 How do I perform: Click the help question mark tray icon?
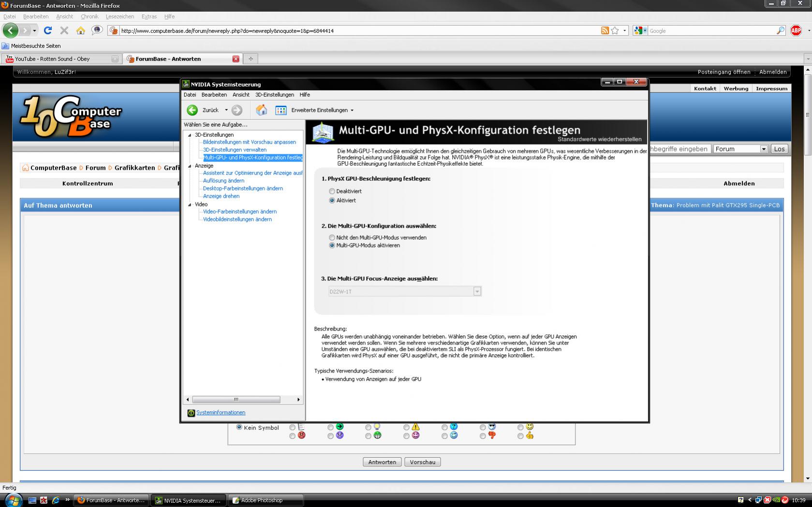click(x=740, y=500)
